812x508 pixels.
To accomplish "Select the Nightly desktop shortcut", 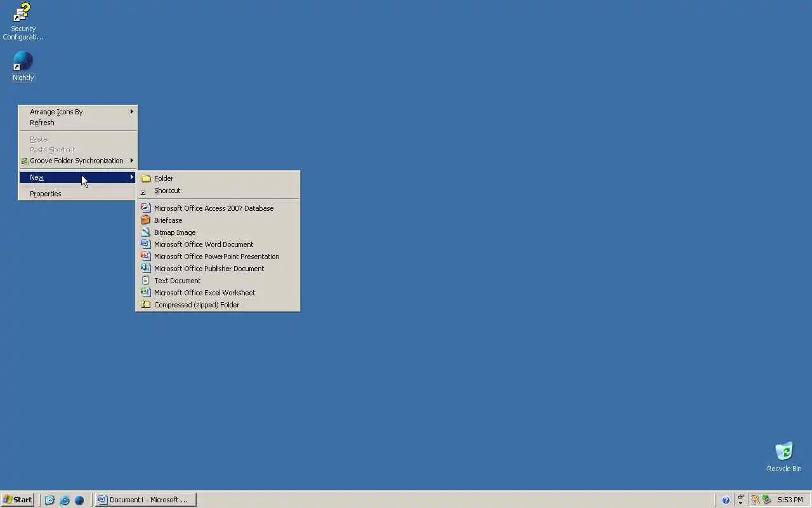I will point(23,67).
